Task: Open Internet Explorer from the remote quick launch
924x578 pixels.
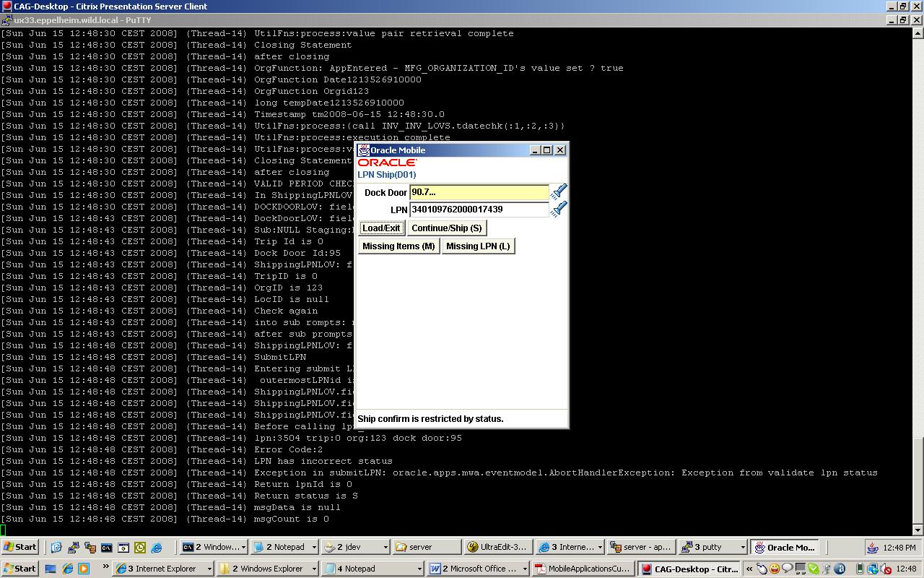Action: [156, 548]
